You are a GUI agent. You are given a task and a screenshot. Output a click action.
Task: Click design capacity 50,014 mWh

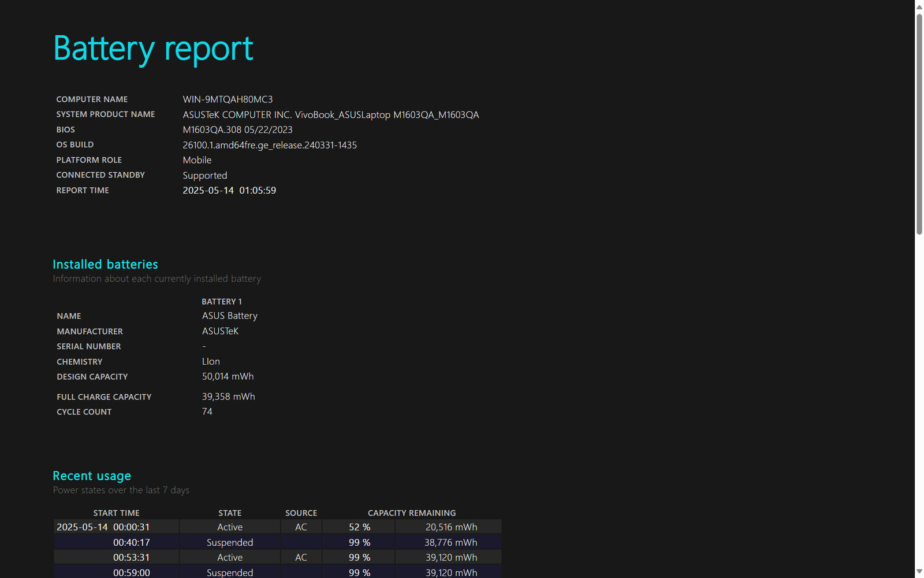[x=228, y=376]
